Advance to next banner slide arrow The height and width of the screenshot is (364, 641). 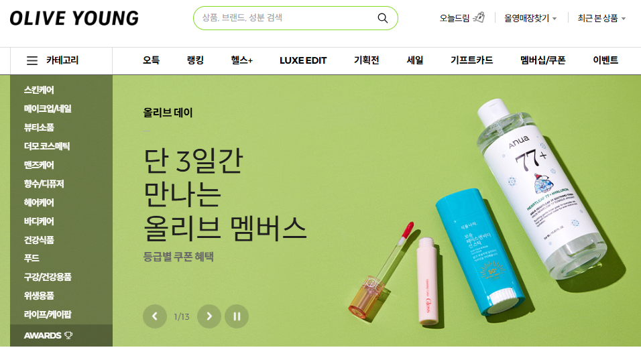coord(209,316)
